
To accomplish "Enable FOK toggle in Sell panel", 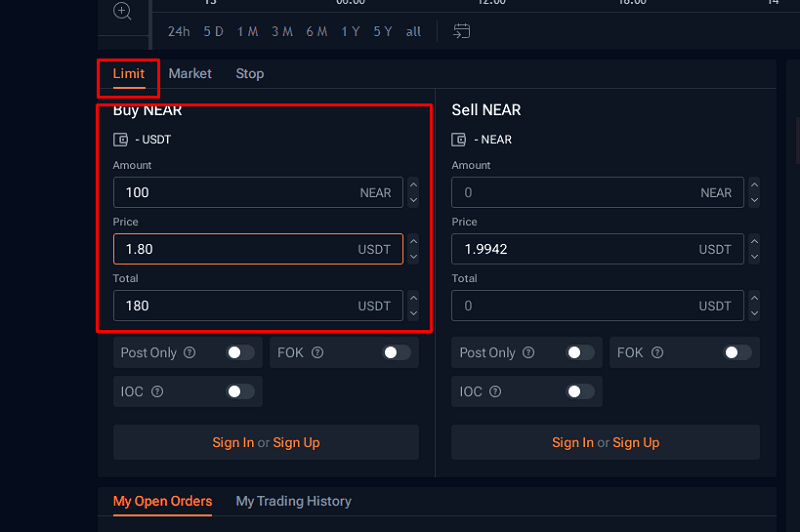I will coord(738,352).
